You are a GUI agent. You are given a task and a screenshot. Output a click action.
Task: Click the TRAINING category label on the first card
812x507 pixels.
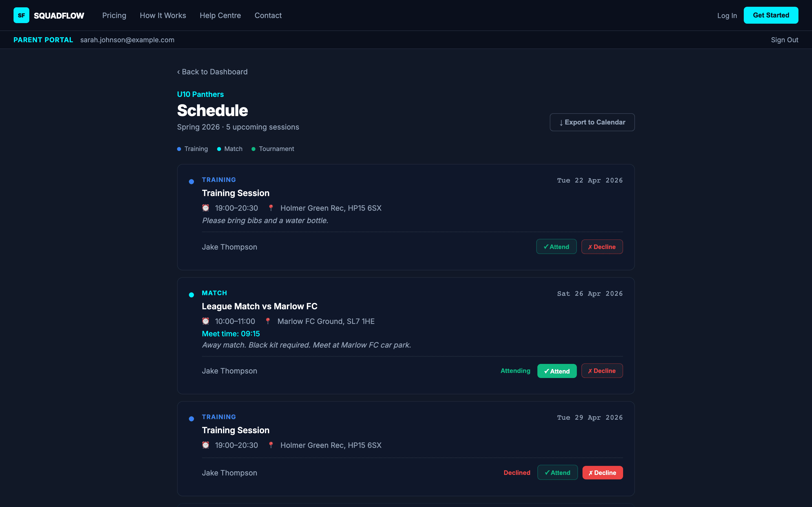(x=219, y=180)
